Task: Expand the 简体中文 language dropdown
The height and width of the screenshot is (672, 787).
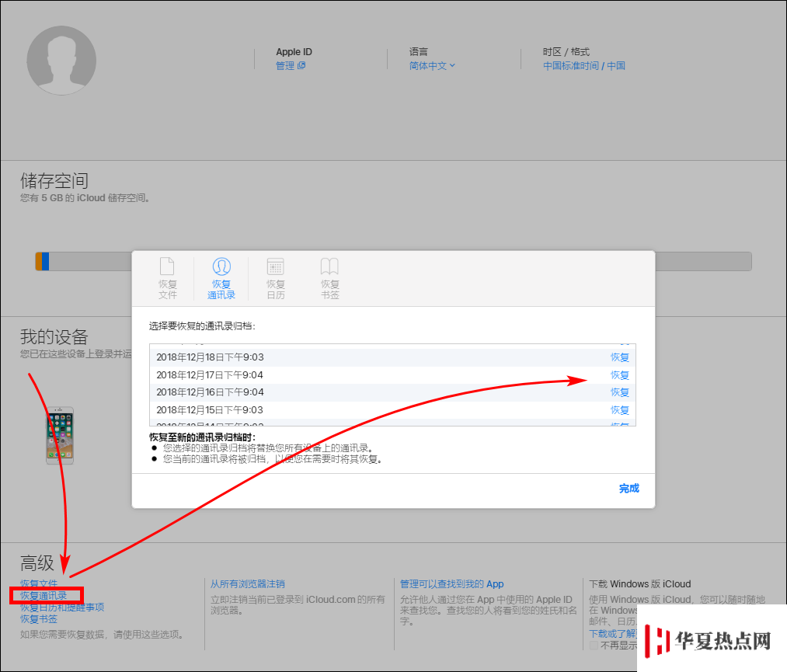Action: [x=432, y=66]
